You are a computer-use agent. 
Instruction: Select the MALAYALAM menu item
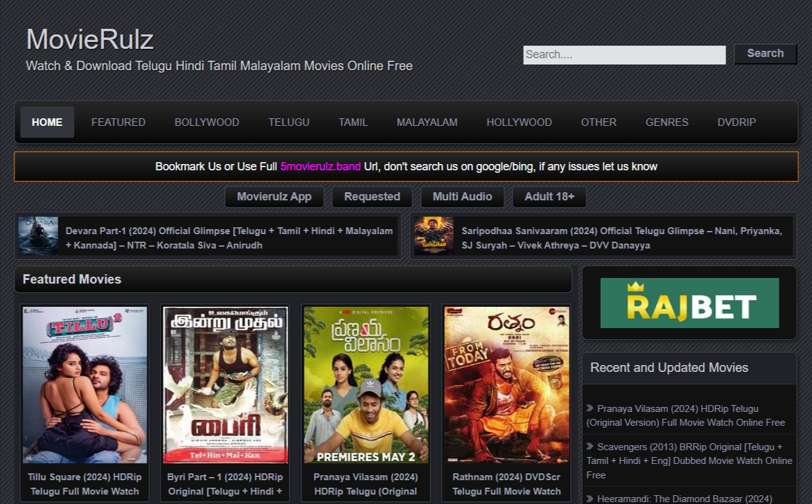pos(427,122)
